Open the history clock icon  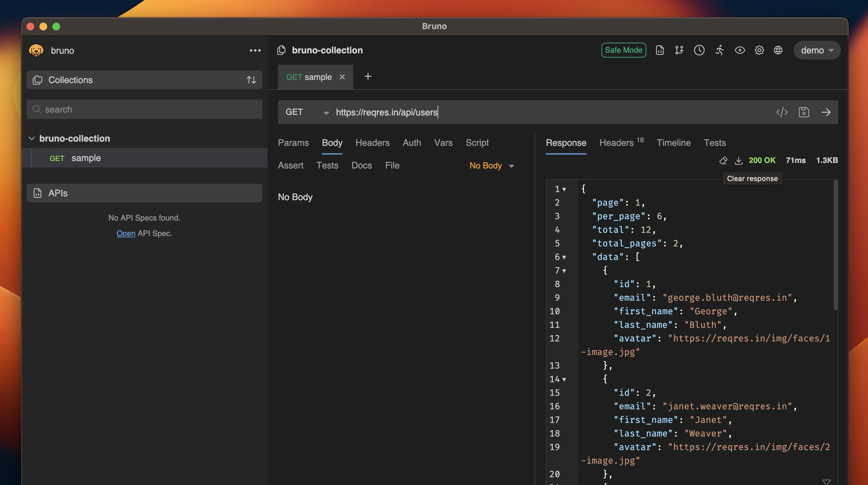pyautogui.click(x=699, y=50)
